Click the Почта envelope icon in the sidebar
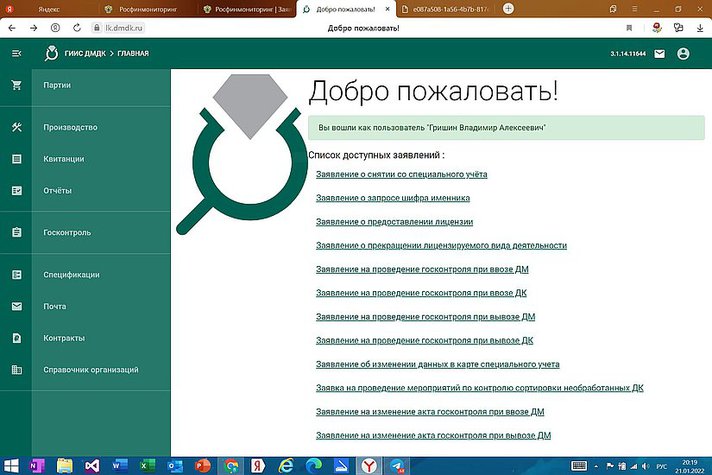This screenshot has width=712, height=475. click(x=16, y=307)
